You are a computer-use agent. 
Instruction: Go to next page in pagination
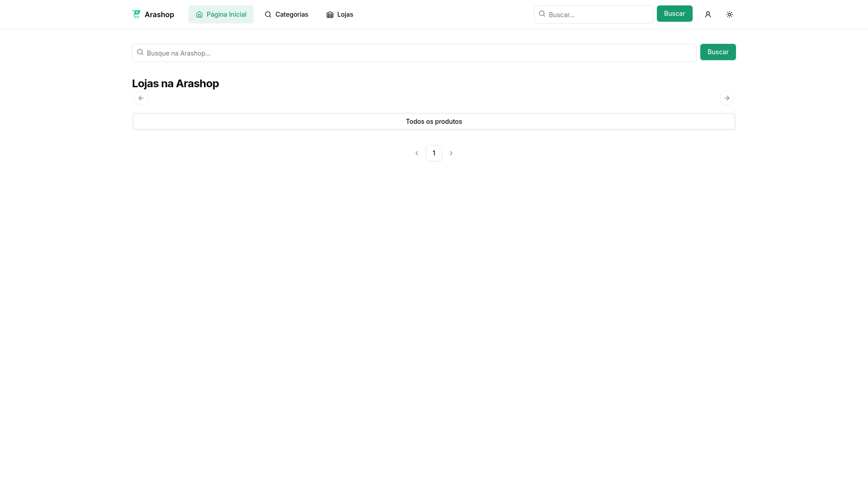pyautogui.click(x=451, y=153)
